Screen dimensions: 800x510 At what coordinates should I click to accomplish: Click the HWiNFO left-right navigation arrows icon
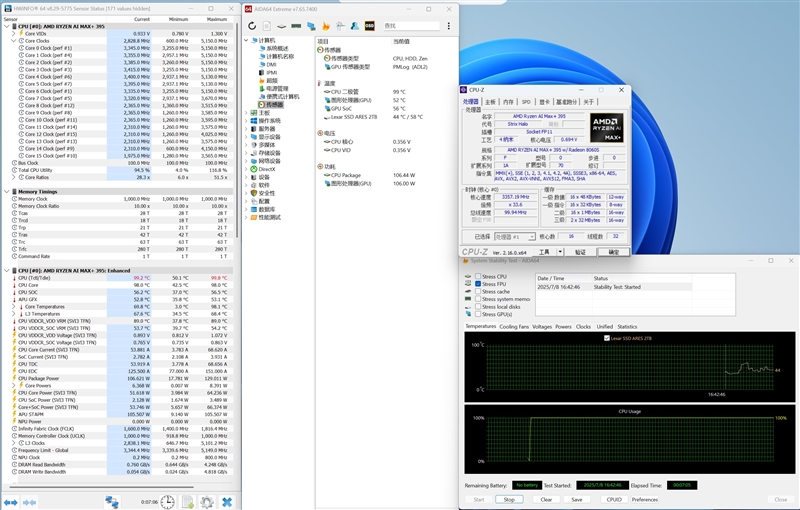coord(12,501)
